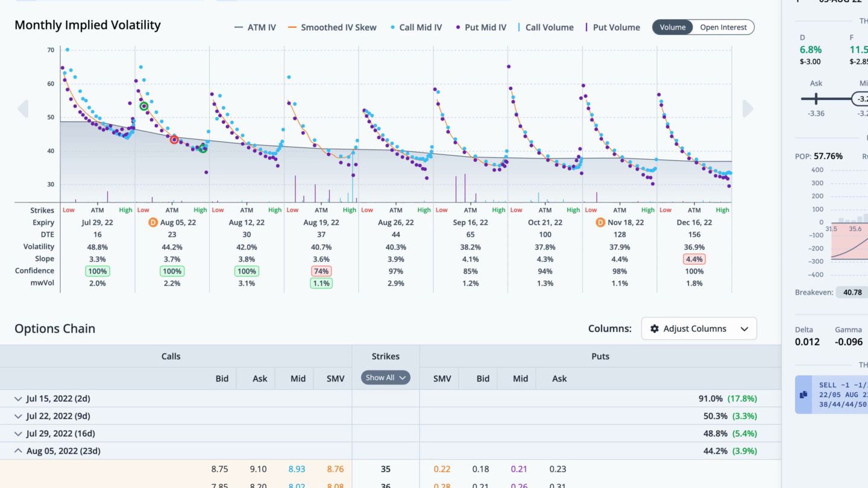Click the call mid price 8.93
Viewport: 868px width, 488px height.
click(x=297, y=469)
